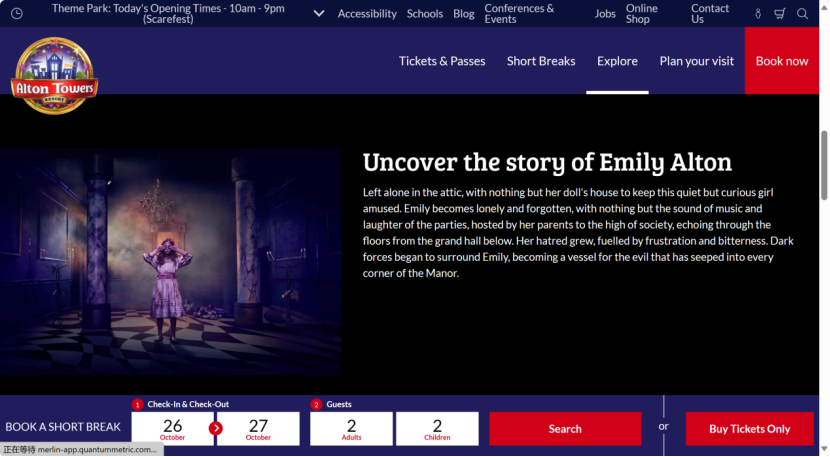Open the Contact Us link
Viewport: 830px width, 457px height.
tap(709, 14)
